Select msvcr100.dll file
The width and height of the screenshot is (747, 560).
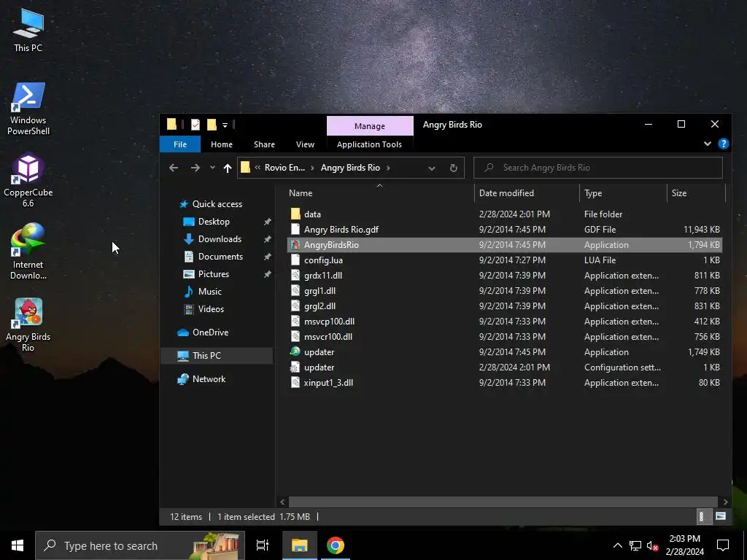pyautogui.click(x=505, y=337)
